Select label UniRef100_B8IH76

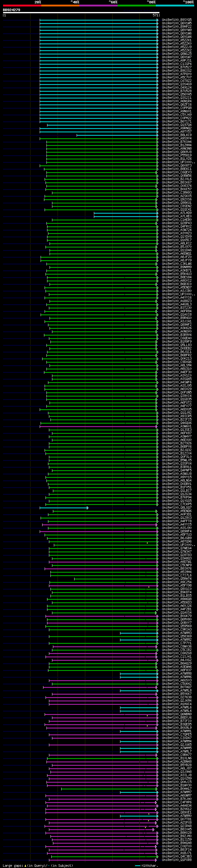(x=177, y=569)
